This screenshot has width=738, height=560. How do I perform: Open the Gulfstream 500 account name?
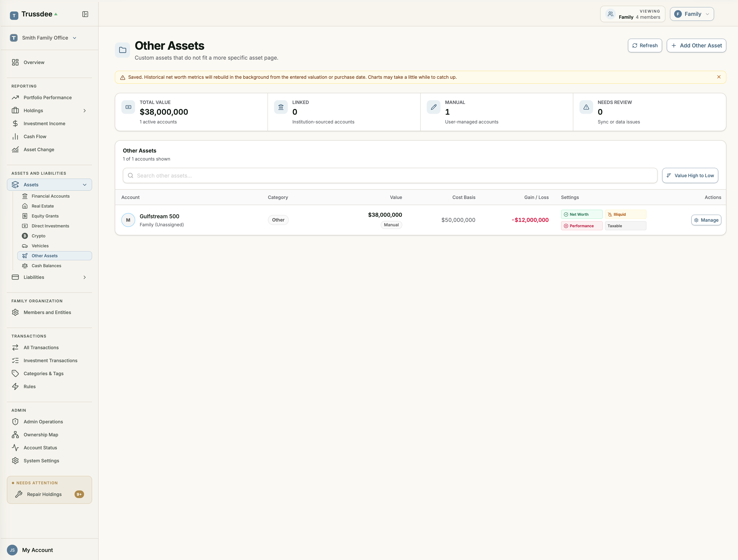159,216
